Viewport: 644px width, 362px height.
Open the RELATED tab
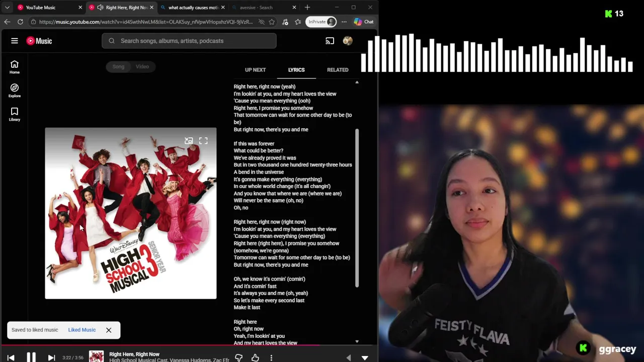coord(338,70)
